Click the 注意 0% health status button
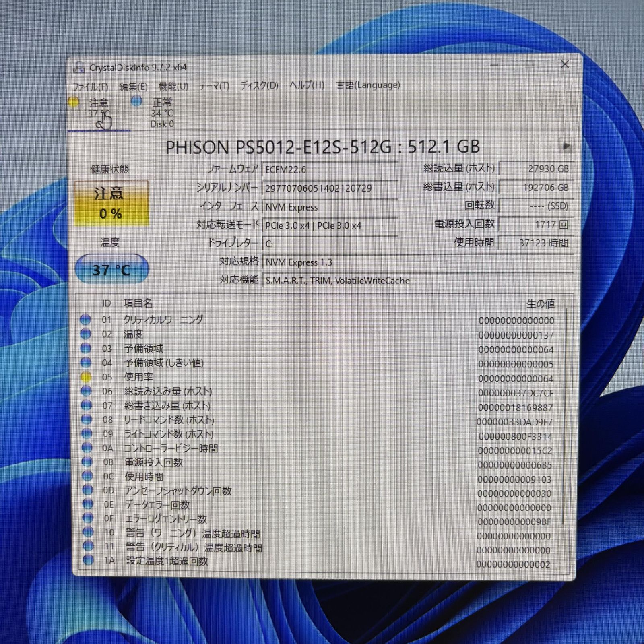This screenshot has height=644, width=644. (111, 203)
